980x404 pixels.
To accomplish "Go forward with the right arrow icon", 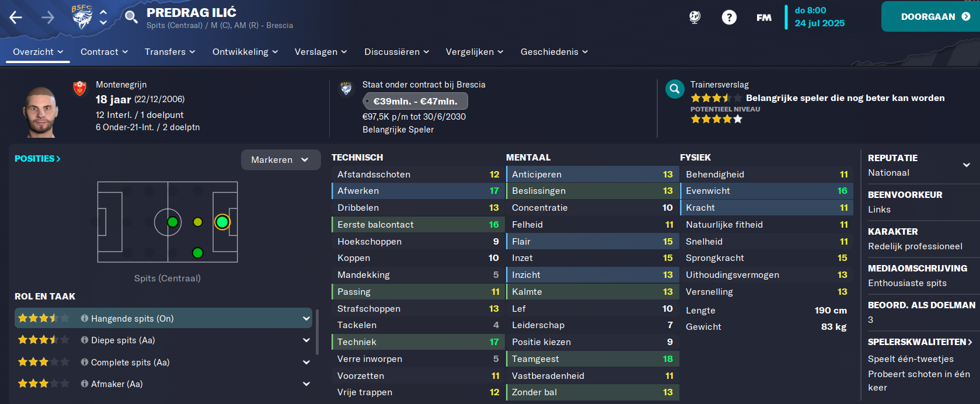I will [x=48, y=18].
